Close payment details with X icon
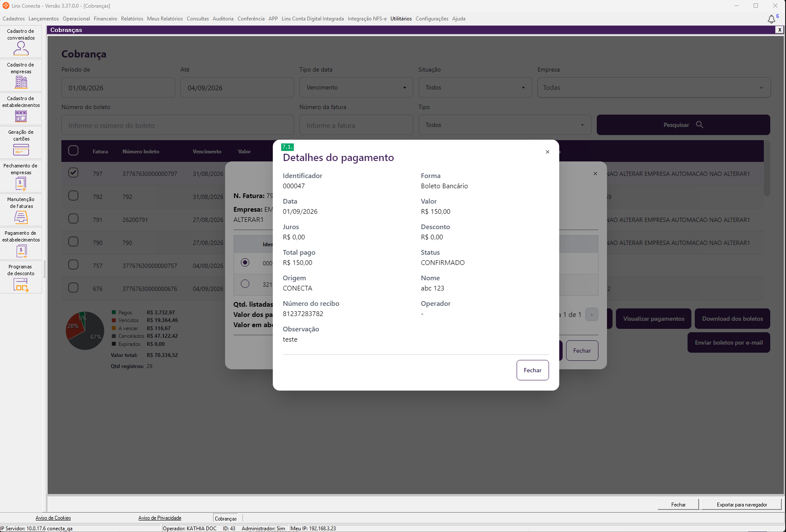Screen dimensions: 786x532 click(547, 152)
